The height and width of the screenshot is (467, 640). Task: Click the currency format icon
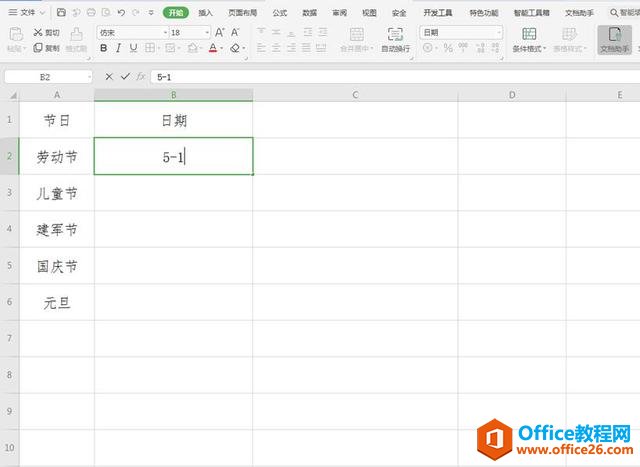[428, 48]
